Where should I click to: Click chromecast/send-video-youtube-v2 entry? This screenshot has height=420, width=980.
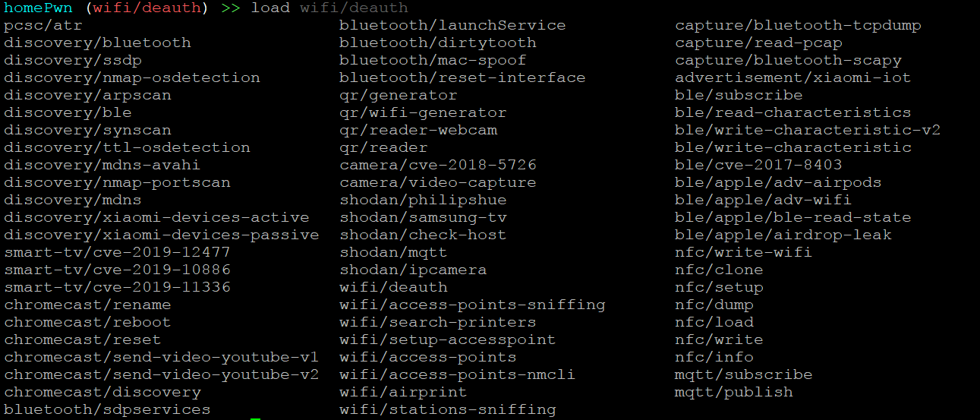click(162, 374)
